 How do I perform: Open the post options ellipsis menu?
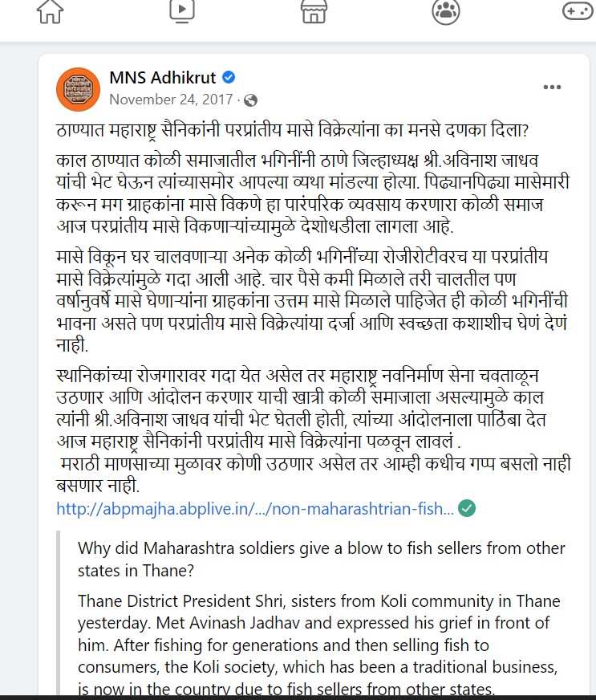(551, 86)
